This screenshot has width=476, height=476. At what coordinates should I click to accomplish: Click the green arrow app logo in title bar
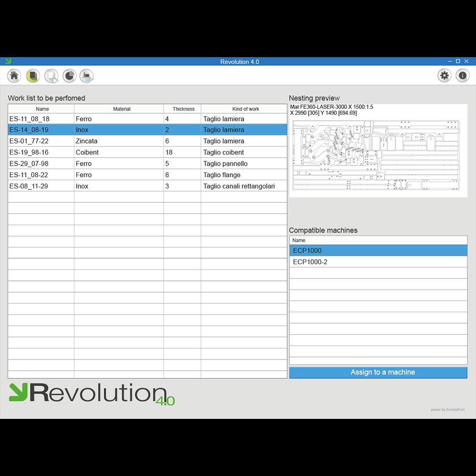click(x=8, y=61)
